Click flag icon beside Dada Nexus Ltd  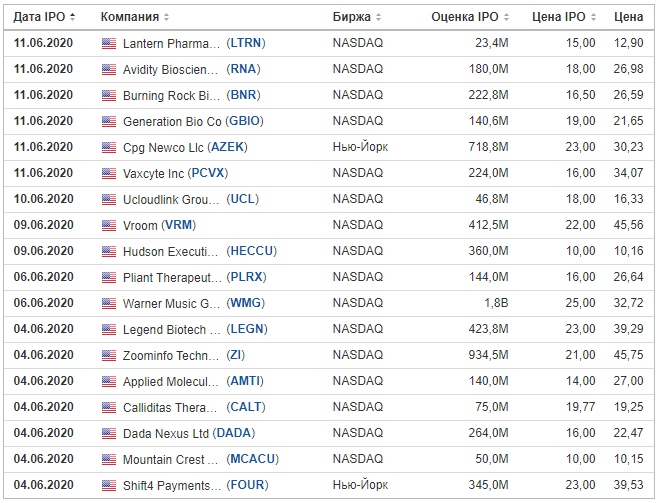tap(109, 434)
